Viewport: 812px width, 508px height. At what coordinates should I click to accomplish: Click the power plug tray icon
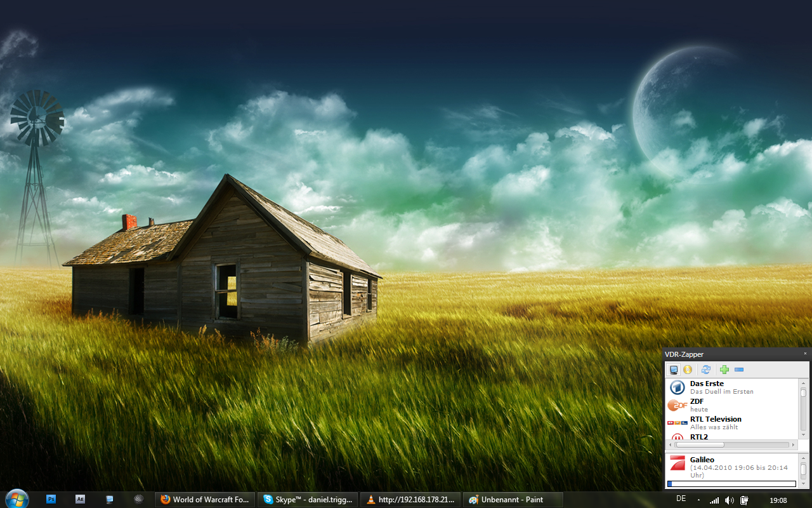(744, 500)
